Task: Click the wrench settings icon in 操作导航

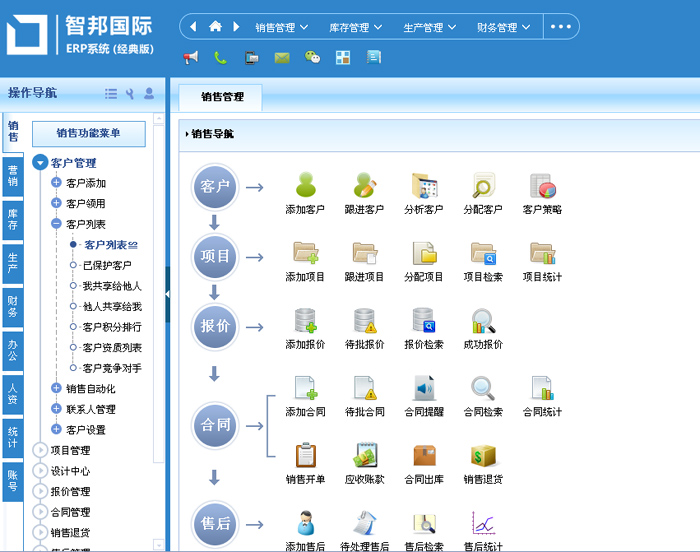Action: [130, 94]
